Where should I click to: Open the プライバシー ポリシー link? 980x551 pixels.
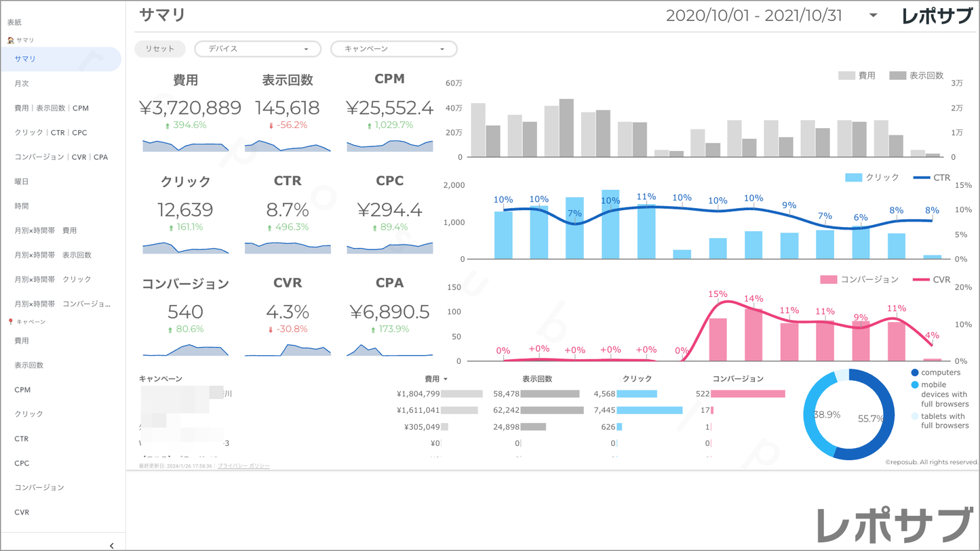pos(243,466)
